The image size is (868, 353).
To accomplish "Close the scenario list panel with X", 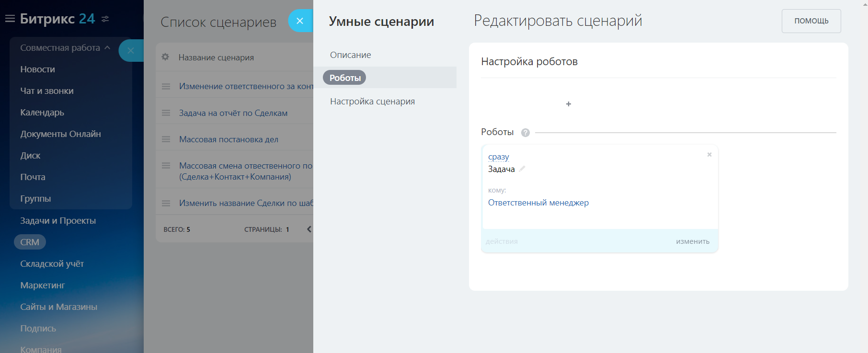I will tap(300, 21).
